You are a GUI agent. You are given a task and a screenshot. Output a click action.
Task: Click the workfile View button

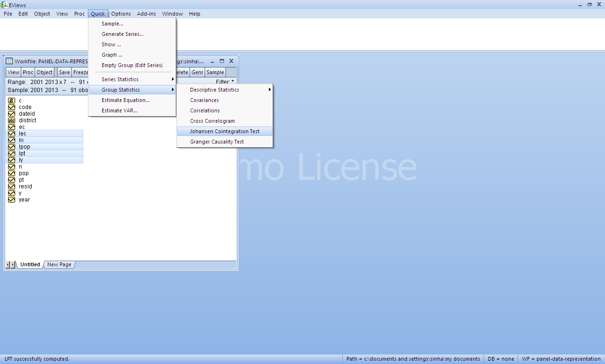pos(14,72)
